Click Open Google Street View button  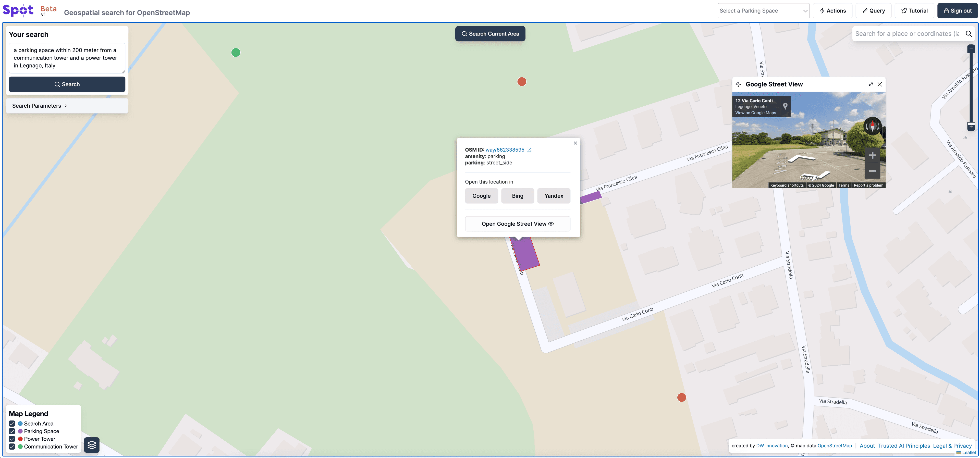point(517,224)
